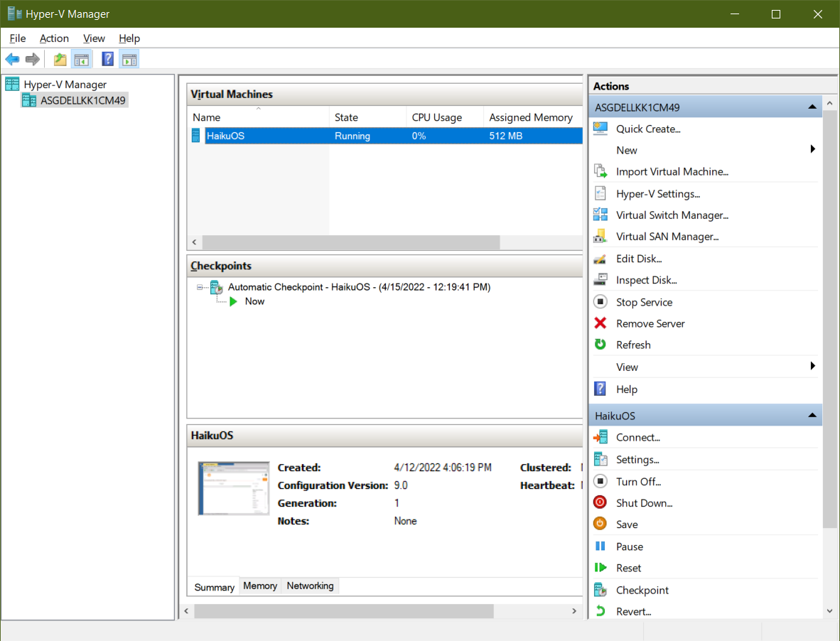Switch to the Memory tab
This screenshot has height=641, width=840.
pyautogui.click(x=260, y=586)
